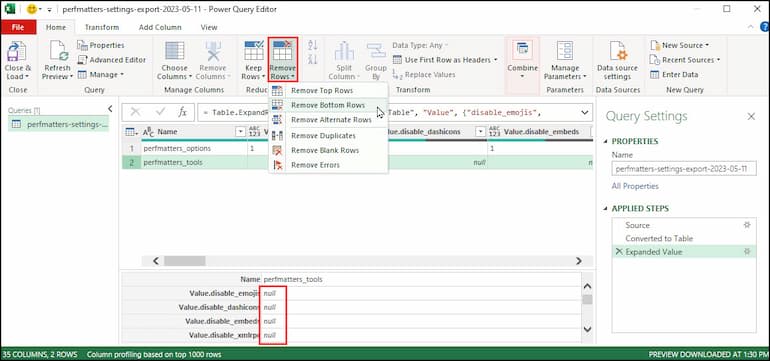Open the Advanced Editor

coord(111,60)
